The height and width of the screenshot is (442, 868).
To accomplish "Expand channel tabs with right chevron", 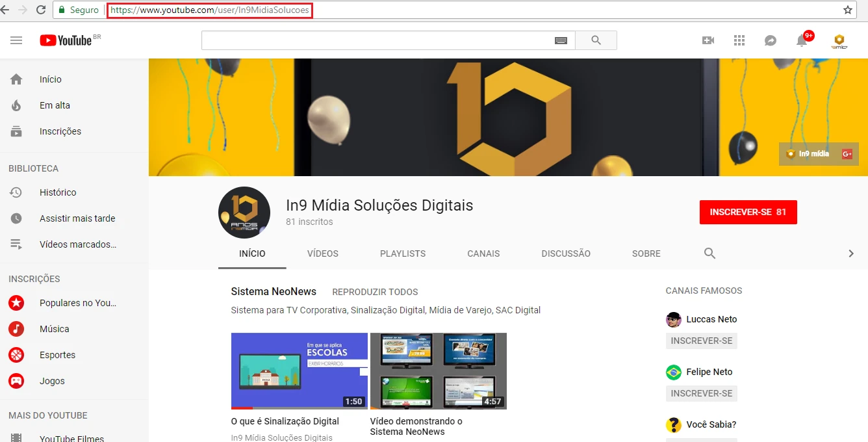I will [851, 253].
